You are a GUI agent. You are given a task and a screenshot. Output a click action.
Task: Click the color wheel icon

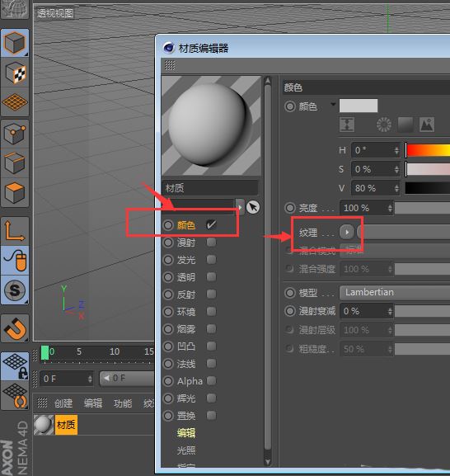384,125
